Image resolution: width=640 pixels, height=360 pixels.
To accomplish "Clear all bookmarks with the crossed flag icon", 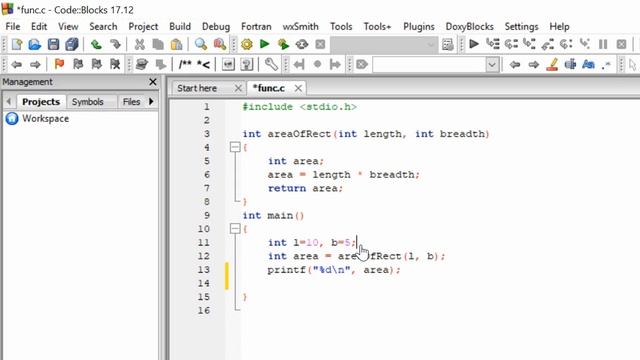I will click(x=115, y=64).
